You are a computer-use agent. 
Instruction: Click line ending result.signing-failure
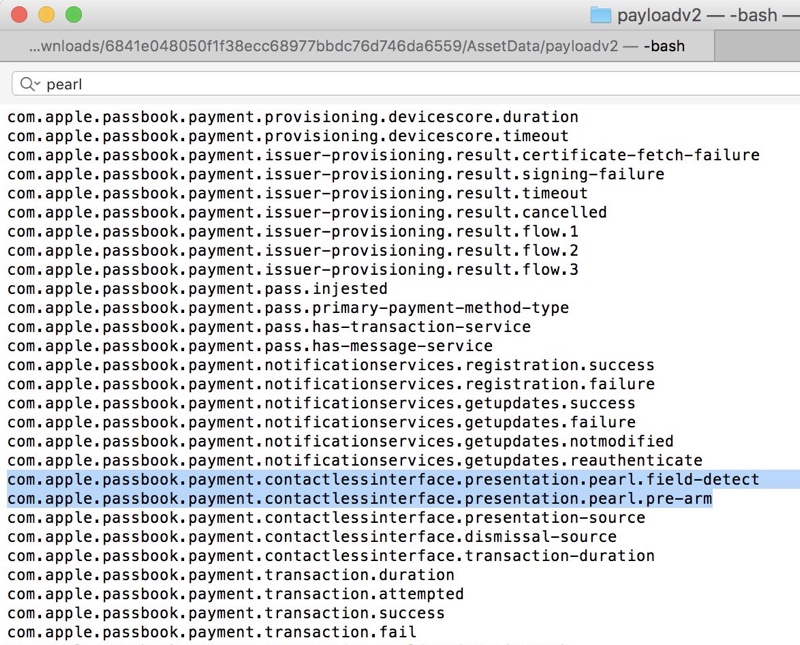point(336,175)
